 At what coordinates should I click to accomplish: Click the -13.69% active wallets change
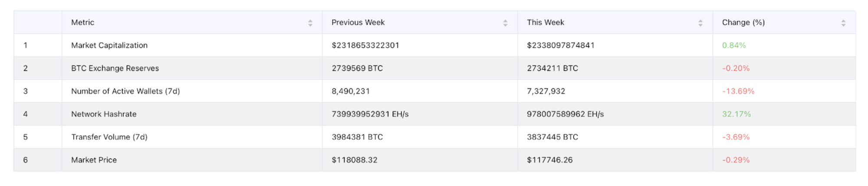point(738,91)
